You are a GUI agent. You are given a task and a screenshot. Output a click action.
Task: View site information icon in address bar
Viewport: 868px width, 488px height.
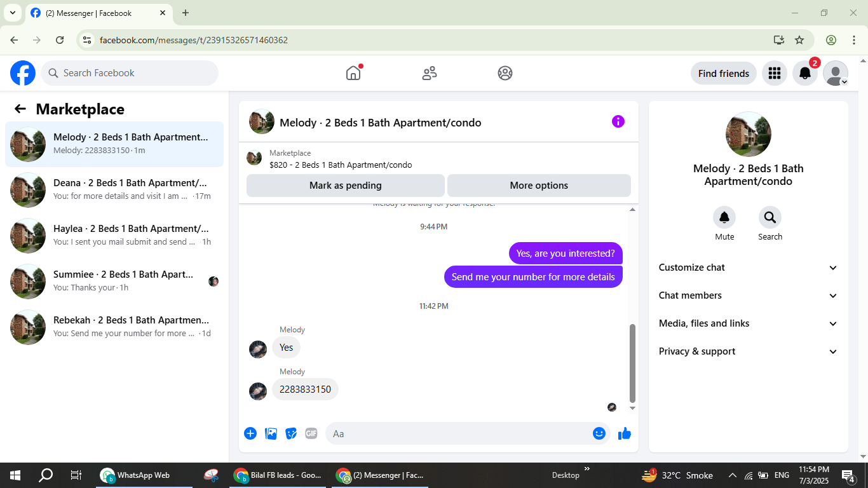(x=88, y=40)
